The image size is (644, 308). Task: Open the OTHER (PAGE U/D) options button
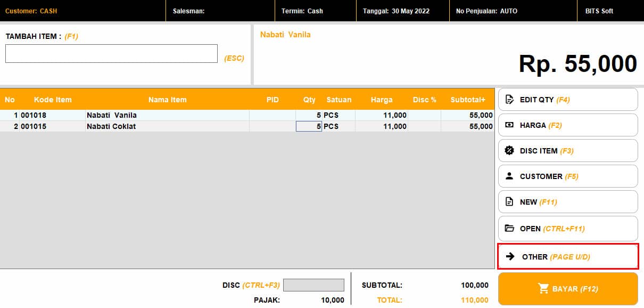(x=568, y=257)
